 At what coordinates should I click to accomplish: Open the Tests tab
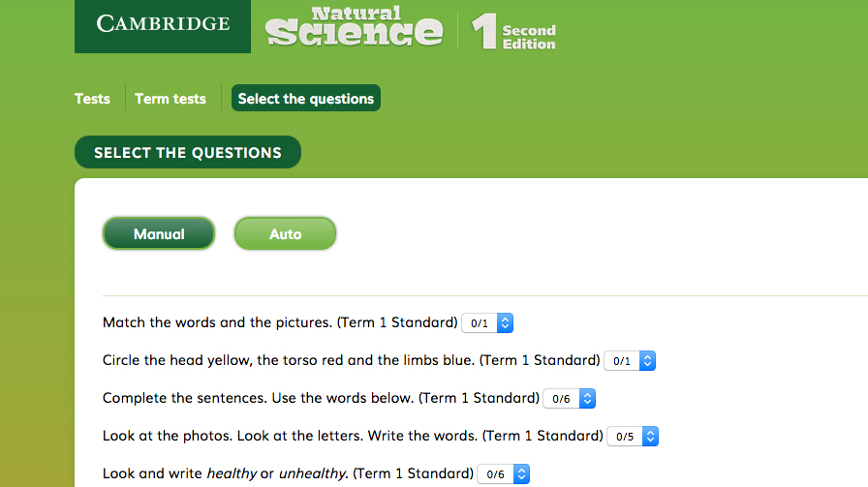[92, 99]
